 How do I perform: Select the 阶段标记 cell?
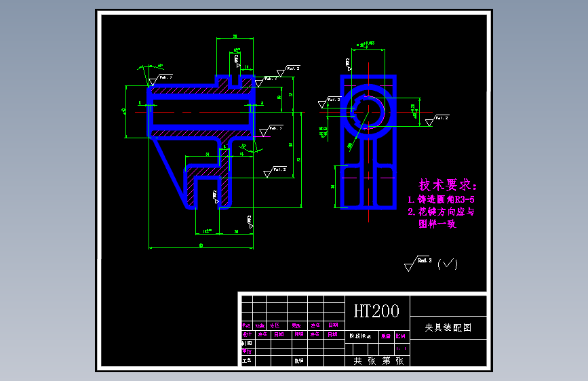360,336
